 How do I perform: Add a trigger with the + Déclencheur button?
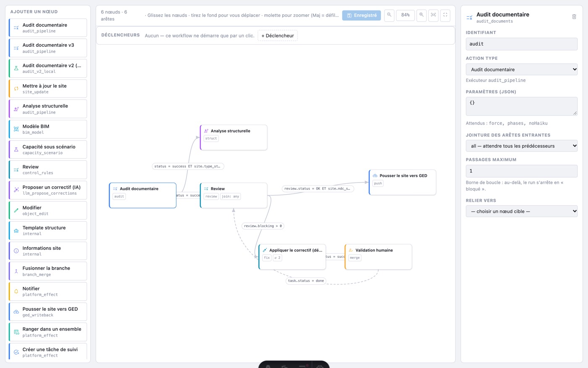click(278, 36)
